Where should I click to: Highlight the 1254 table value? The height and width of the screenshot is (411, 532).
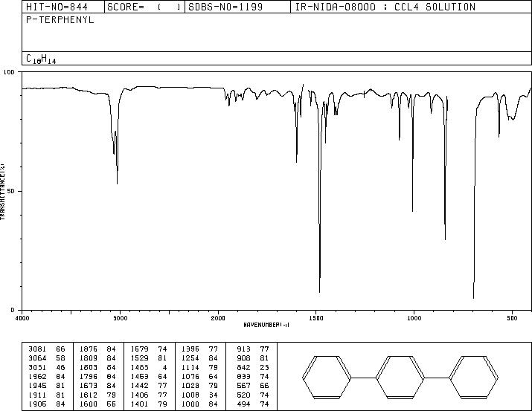coord(190,358)
